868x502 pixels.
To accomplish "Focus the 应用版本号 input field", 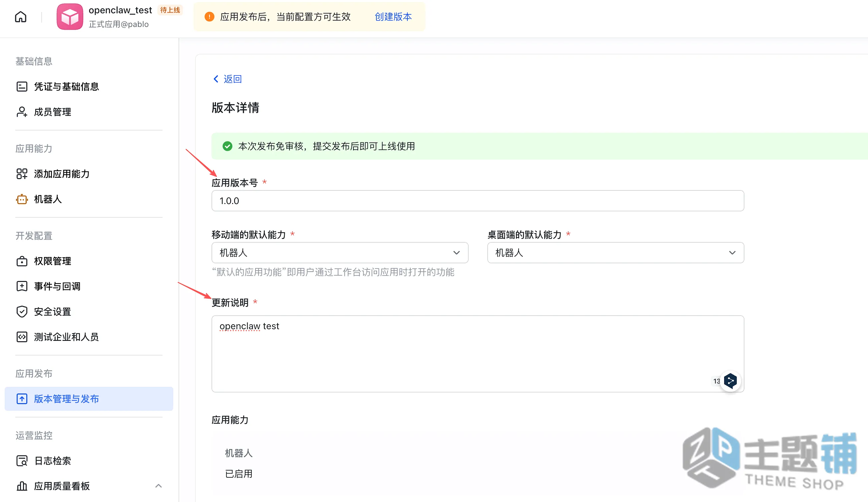I will tap(478, 201).
